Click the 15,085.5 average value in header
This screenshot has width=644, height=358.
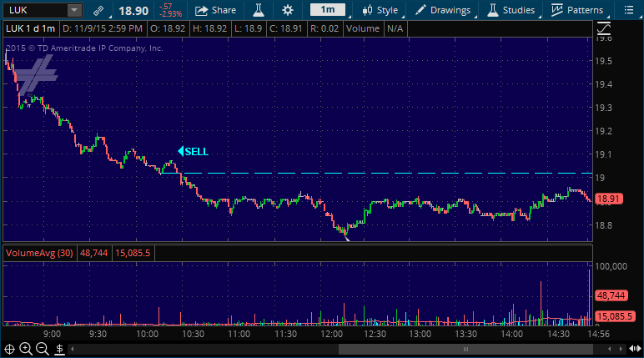(133, 253)
